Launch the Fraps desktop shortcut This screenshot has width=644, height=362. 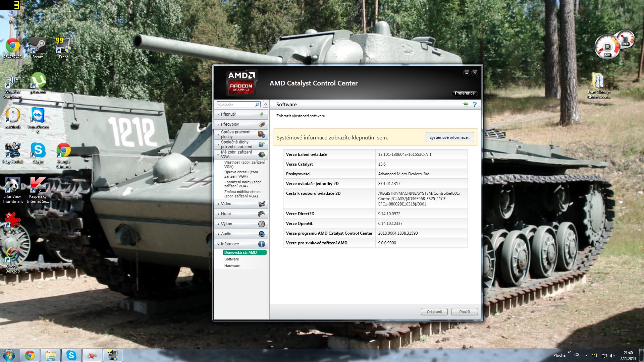[63, 48]
